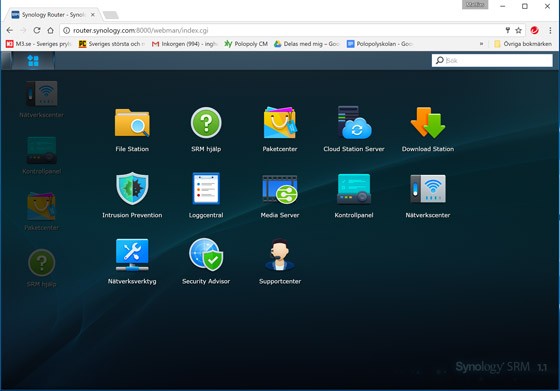This screenshot has height=391, width=560.
Task: Open Cloud Station Server
Action: pos(354,130)
